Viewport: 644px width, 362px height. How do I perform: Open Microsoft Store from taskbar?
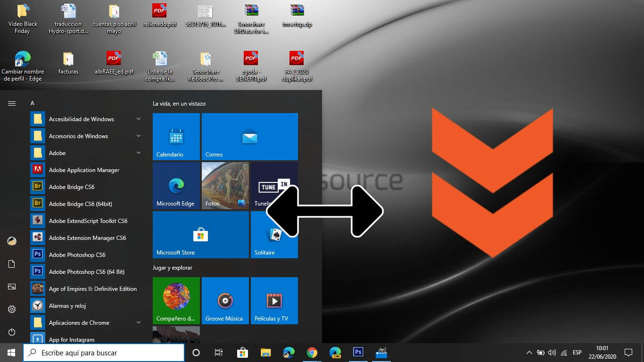[242, 353]
